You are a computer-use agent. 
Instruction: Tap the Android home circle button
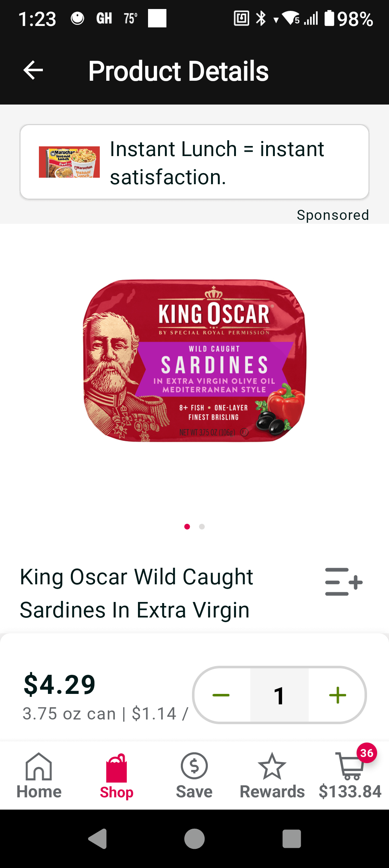tap(194, 839)
